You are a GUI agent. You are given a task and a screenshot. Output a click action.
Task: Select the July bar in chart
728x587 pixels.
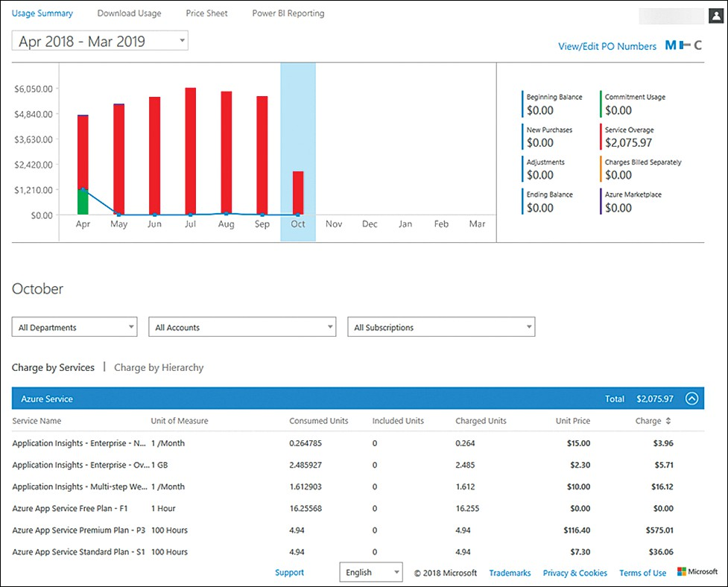click(190, 150)
